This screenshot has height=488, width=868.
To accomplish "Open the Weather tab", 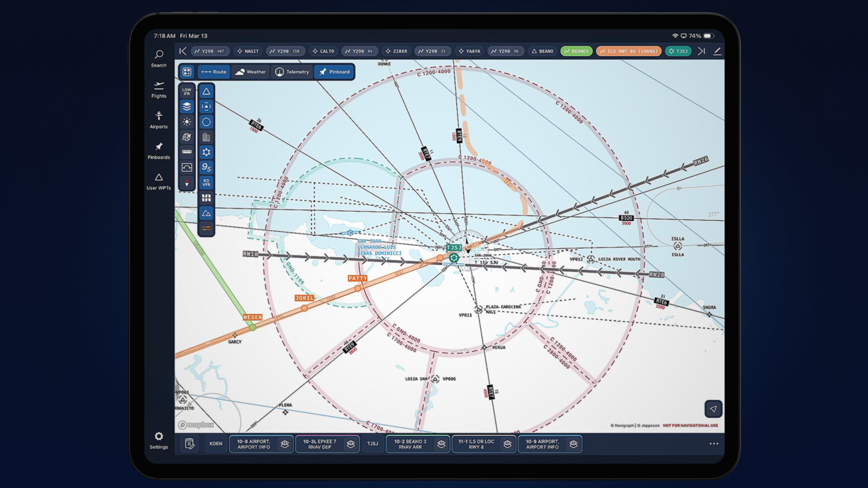I will [x=251, y=72].
